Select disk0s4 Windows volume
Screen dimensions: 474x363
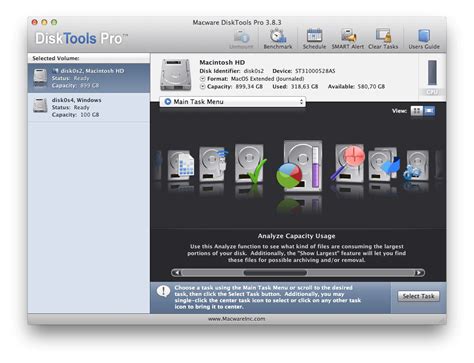click(x=89, y=107)
